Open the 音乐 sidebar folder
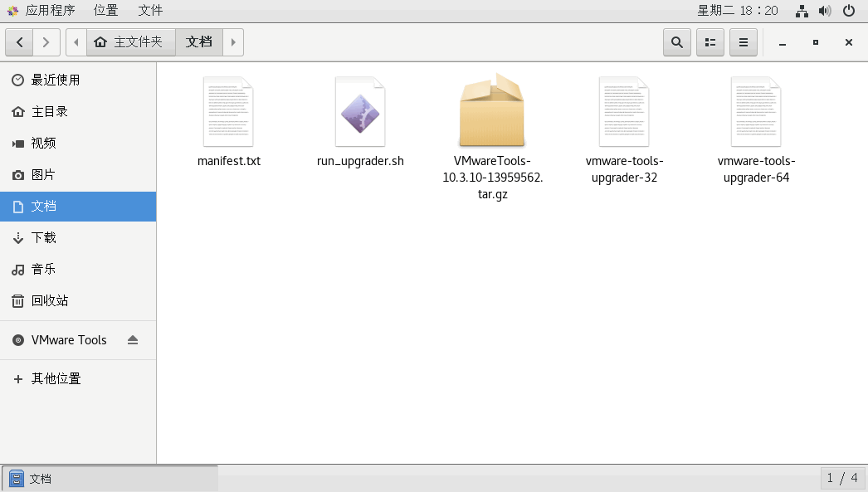Screen dimensions: 868x492 [x=78, y=270]
